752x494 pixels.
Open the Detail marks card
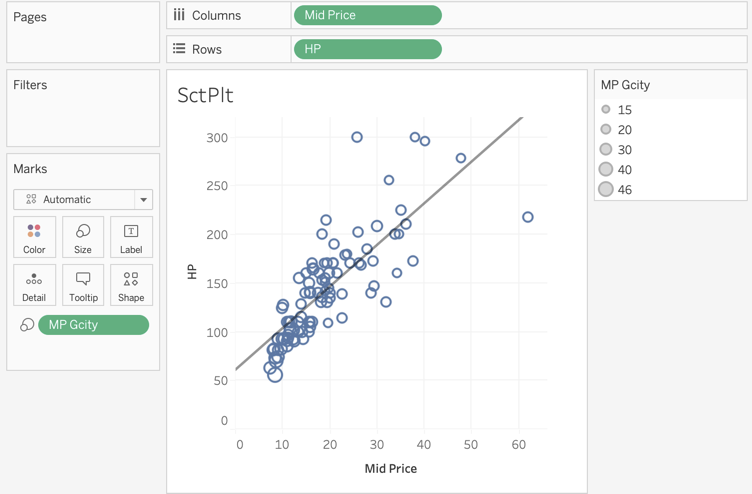click(34, 285)
